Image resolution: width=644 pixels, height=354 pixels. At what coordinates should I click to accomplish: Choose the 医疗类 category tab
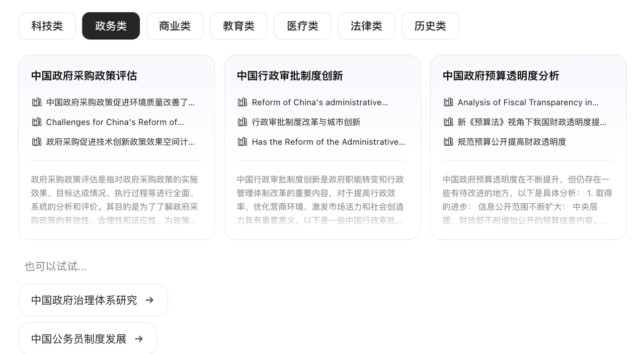pyautogui.click(x=302, y=26)
